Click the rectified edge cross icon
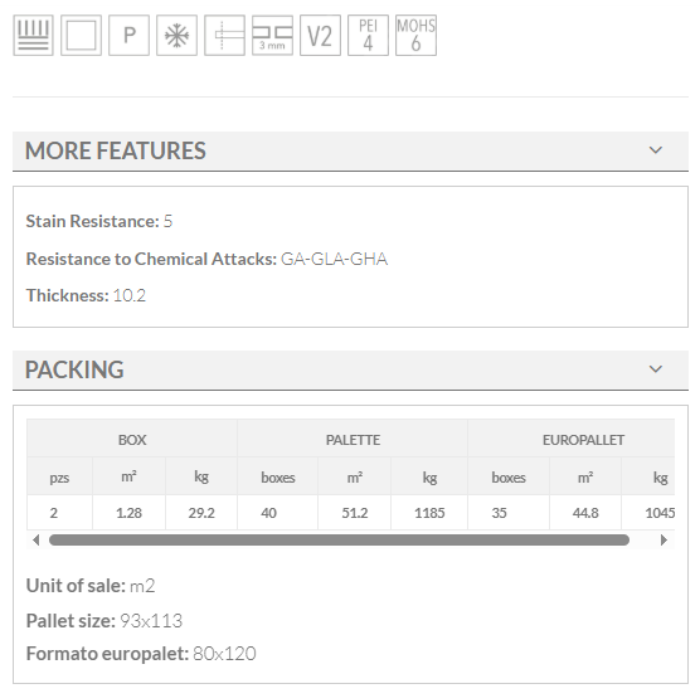 [224, 37]
